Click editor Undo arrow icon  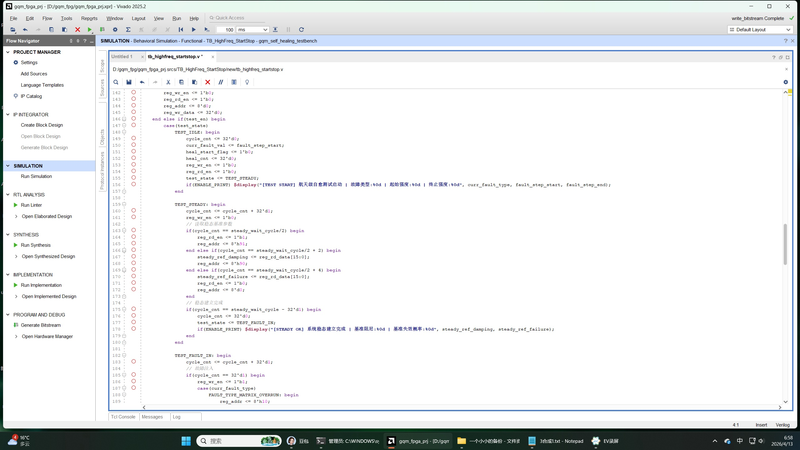pyautogui.click(x=142, y=82)
